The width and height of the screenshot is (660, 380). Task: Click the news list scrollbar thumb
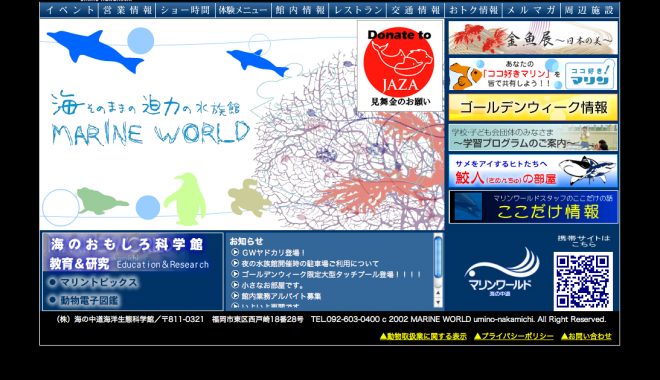click(438, 257)
